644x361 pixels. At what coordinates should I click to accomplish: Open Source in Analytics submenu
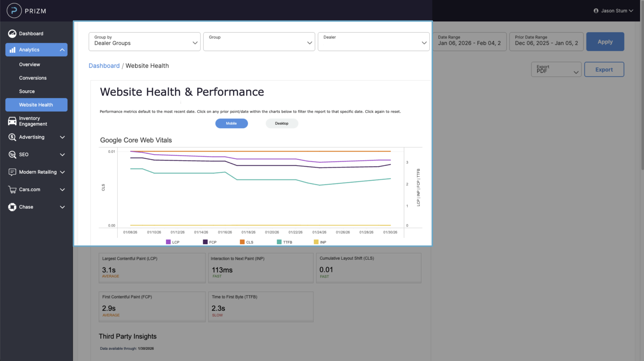[27, 91]
